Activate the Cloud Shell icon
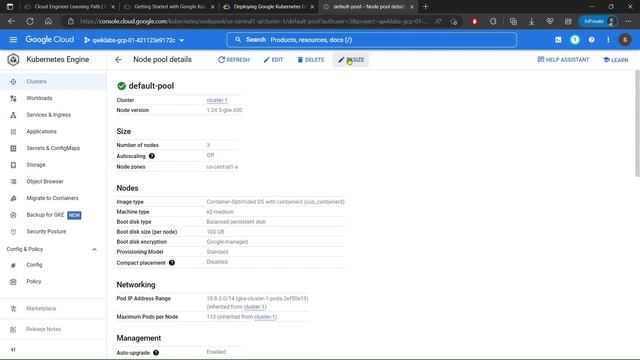 558,40
